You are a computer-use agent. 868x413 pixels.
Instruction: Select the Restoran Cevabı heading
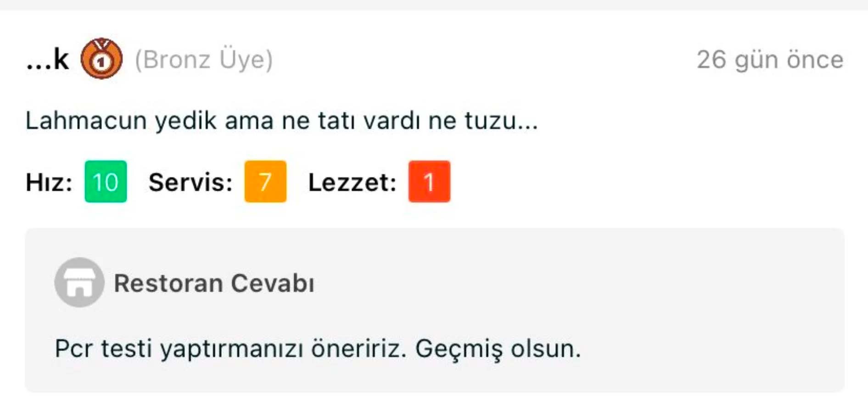pyautogui.click(x=214, y=284)
